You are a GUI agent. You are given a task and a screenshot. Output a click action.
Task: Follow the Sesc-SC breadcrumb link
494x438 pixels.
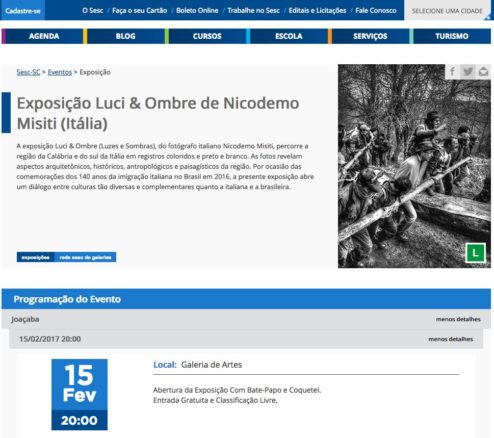pyautogui.click(x=28, y=72)
